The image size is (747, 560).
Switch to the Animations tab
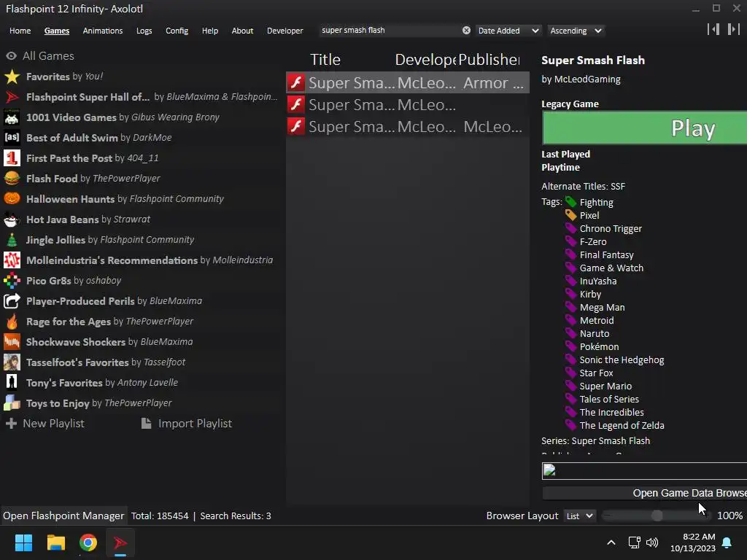click(103, 31)
